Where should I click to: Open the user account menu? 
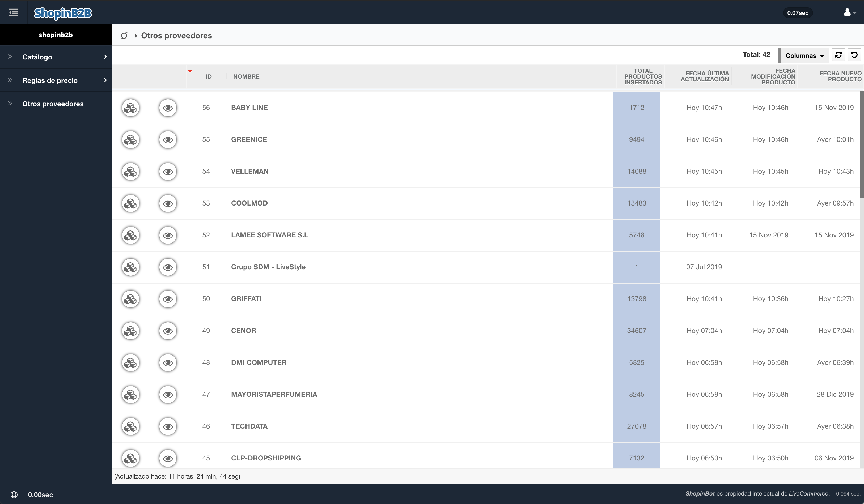point(850,13)
